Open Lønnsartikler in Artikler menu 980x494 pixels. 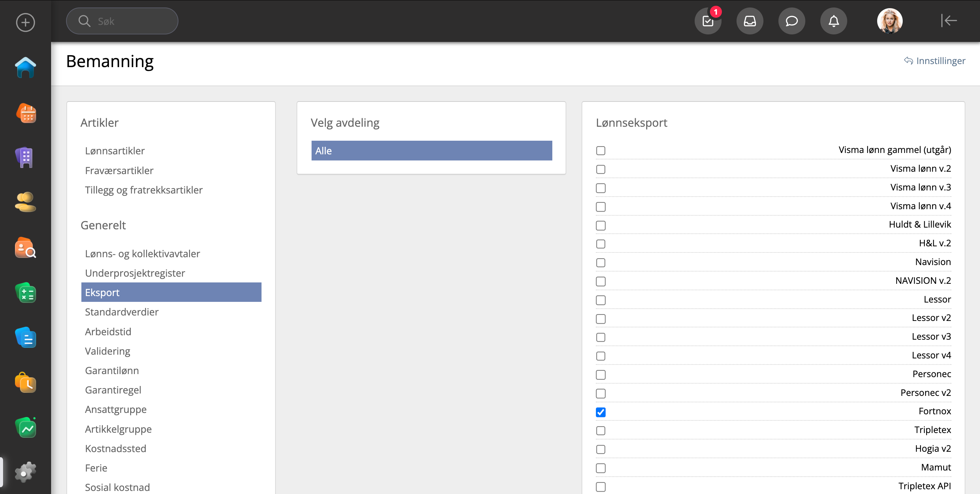pos(115,151)
